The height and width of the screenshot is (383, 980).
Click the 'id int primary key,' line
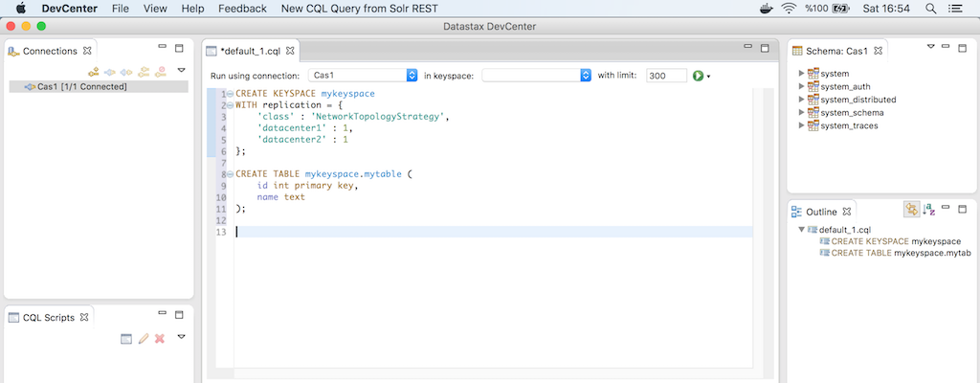307,186
